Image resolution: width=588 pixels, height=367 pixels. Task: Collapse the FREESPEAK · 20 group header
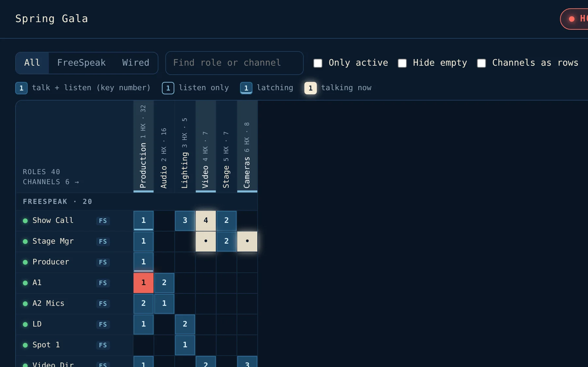click(137, 201)
